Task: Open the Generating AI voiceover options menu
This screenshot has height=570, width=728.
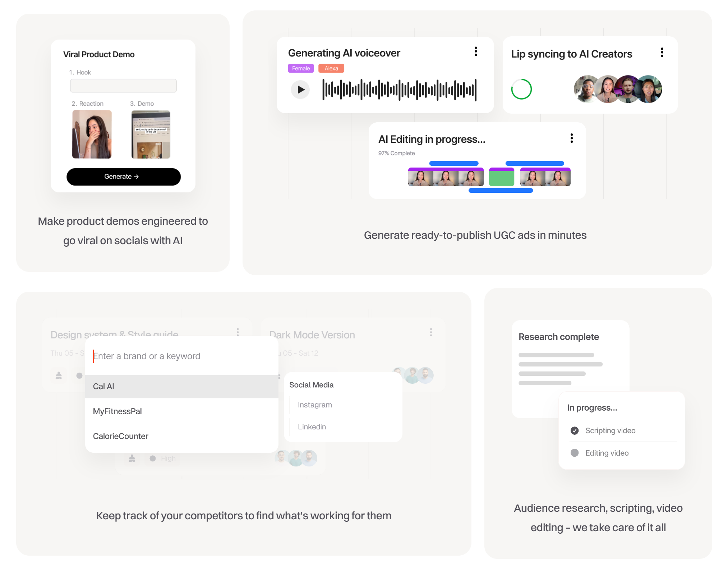Action: tap(476, 51)
